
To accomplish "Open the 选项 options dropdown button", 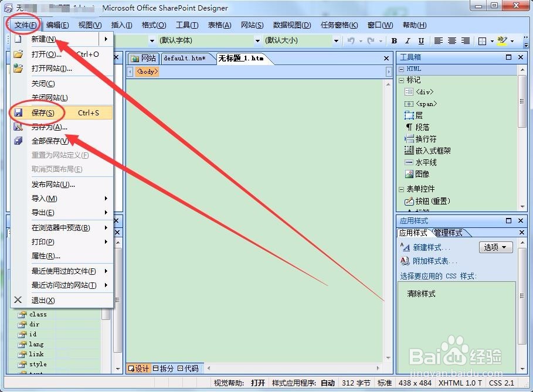I will click(495, 247).
